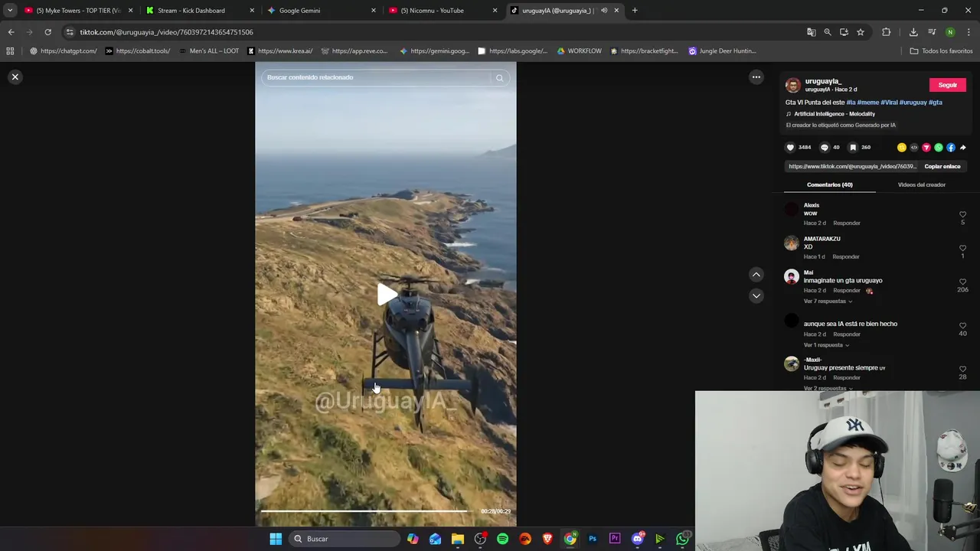Open Spotify from the taskbar
This screenshot has height=551, width=980.
point(502,539)
